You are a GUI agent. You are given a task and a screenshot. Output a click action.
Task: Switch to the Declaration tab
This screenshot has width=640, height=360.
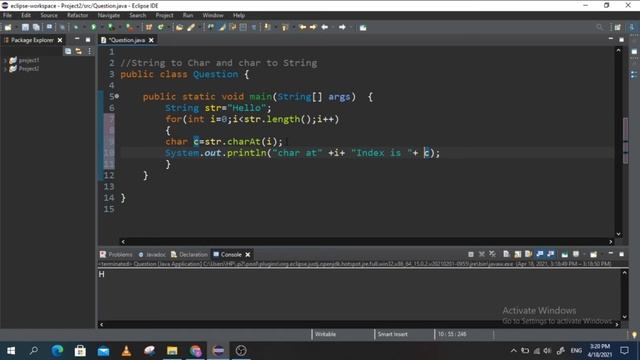click(189, 254)
